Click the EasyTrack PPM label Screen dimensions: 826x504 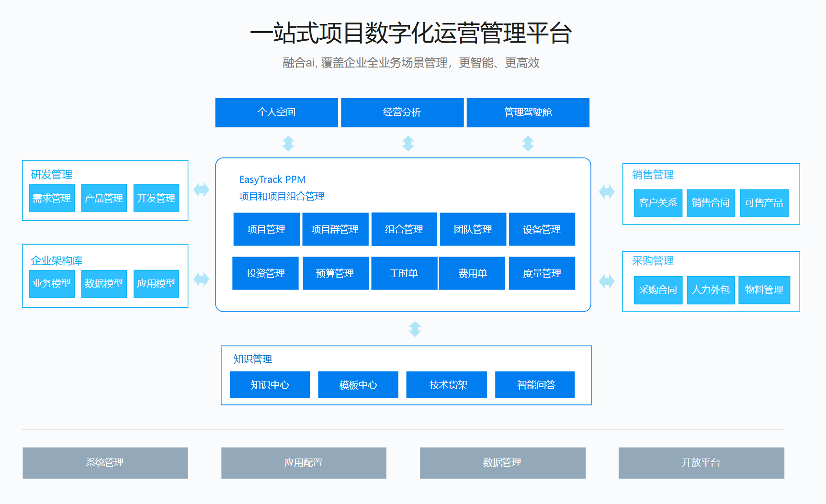pyautogui.click(x=272, y=179)
